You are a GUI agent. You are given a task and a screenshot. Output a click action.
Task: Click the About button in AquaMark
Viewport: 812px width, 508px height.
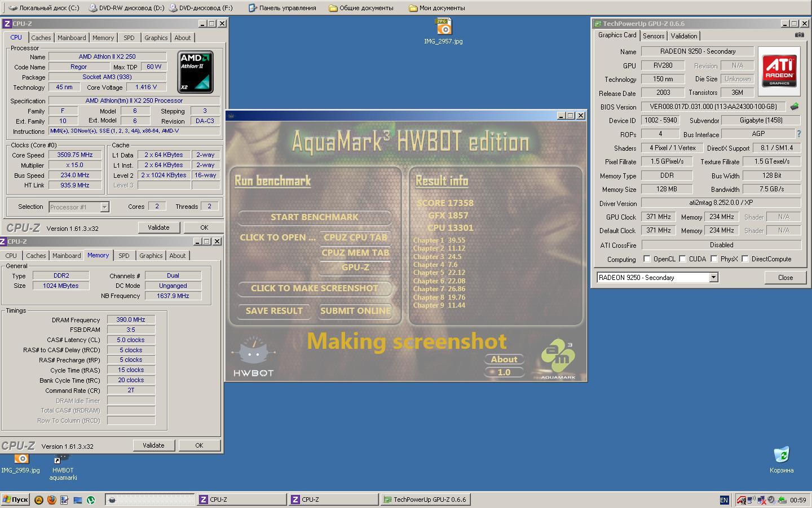504,360
